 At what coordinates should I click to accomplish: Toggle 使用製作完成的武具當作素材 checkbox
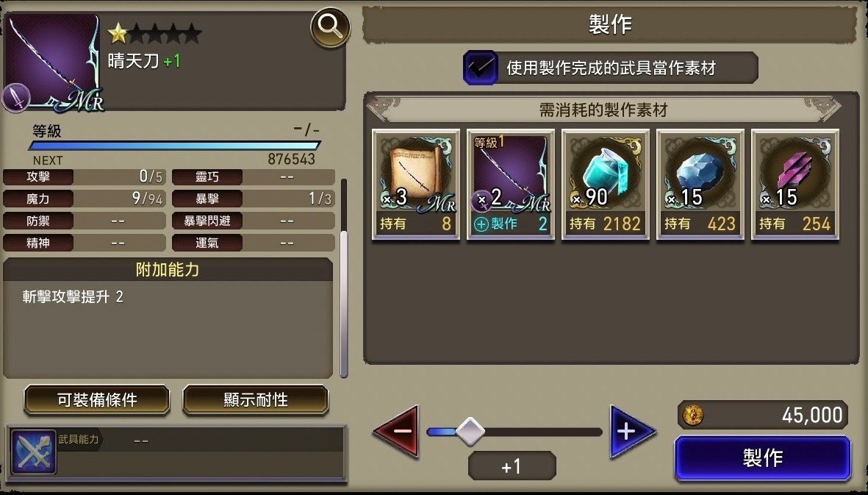(480, 68)
